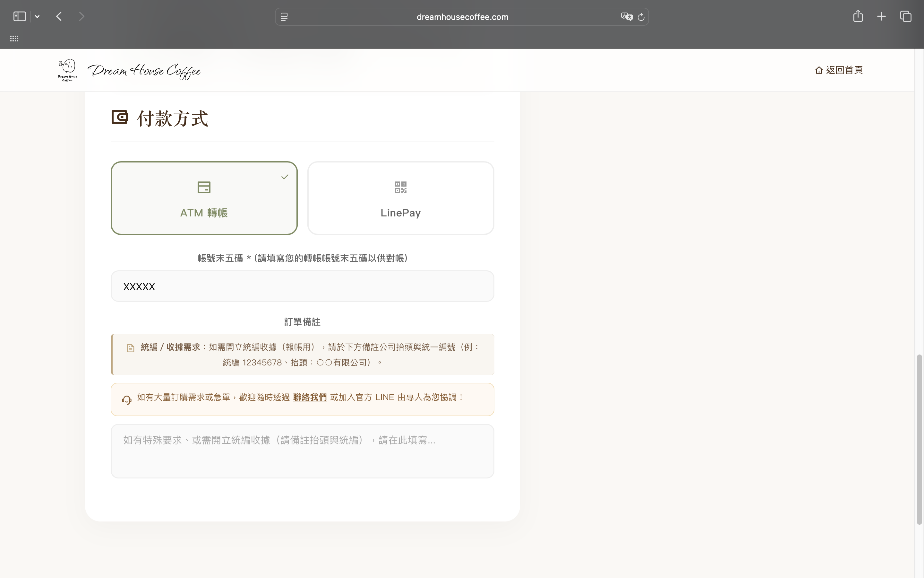Open the Share menu icon
This screenshot has width=924, height=578.
pyautogui.click(x=858, y=16)
